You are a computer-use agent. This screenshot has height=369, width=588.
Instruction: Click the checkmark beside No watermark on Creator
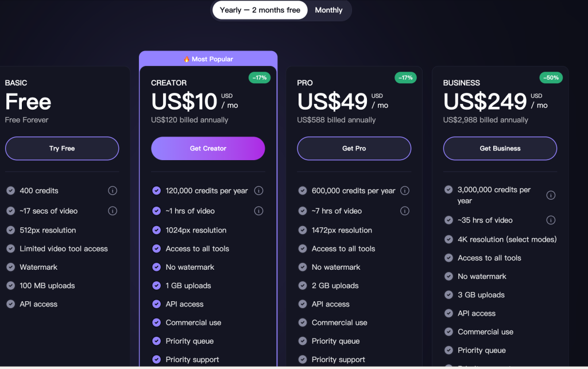[156, 267]
